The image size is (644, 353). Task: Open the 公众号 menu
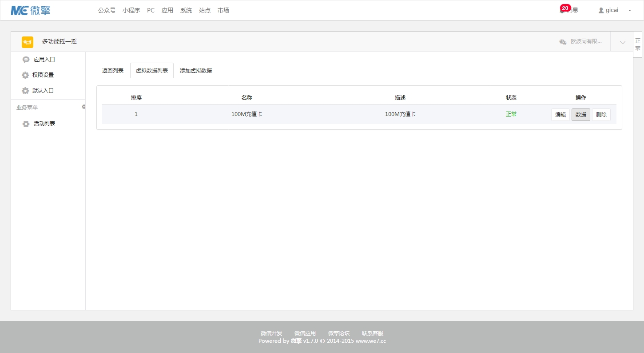pos(107,10)
